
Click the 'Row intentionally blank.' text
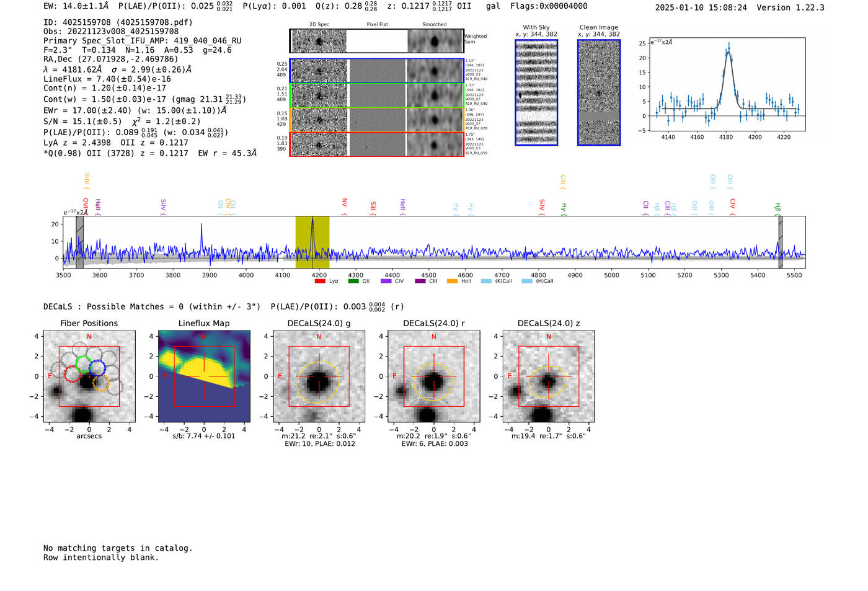click(x=101, y=558)
